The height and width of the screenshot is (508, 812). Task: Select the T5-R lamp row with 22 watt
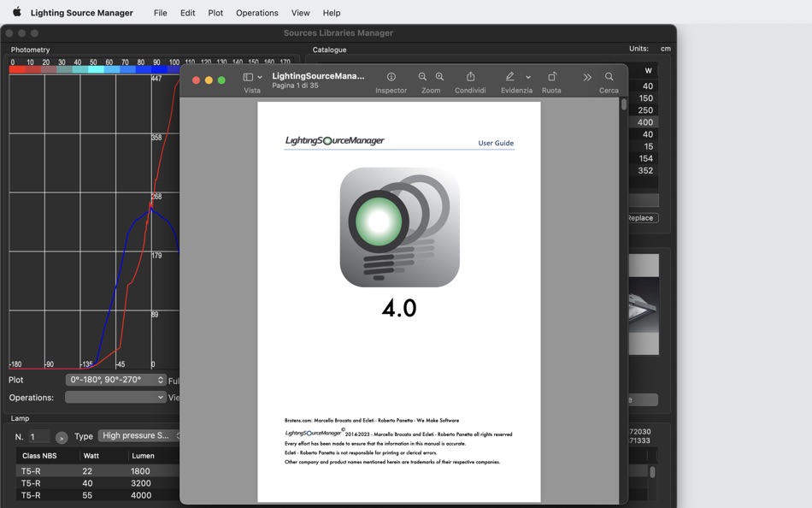coord(98,471)
